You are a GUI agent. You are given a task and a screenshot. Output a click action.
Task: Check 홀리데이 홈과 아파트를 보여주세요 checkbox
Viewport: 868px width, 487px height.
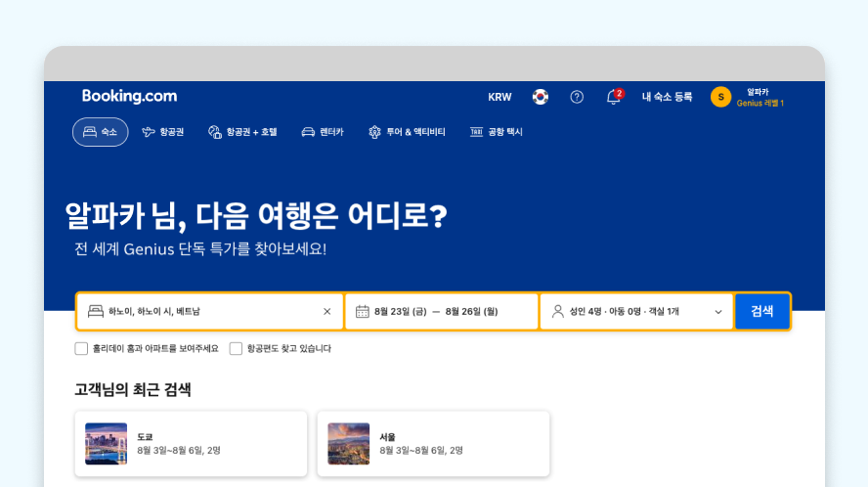click(x=81, y=348)
